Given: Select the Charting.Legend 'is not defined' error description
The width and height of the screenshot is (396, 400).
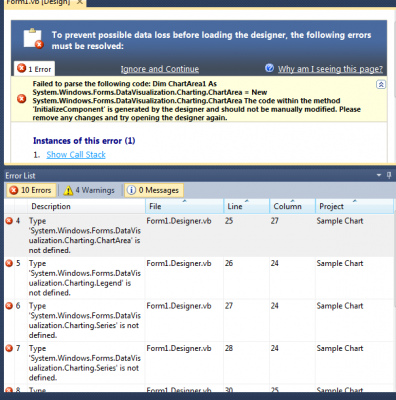Looking at the screenshot, I should [85, 278].
